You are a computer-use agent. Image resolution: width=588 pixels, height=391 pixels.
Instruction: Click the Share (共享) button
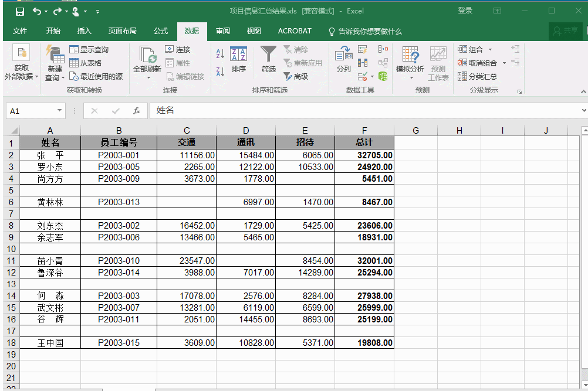click(x=566, y=31)
